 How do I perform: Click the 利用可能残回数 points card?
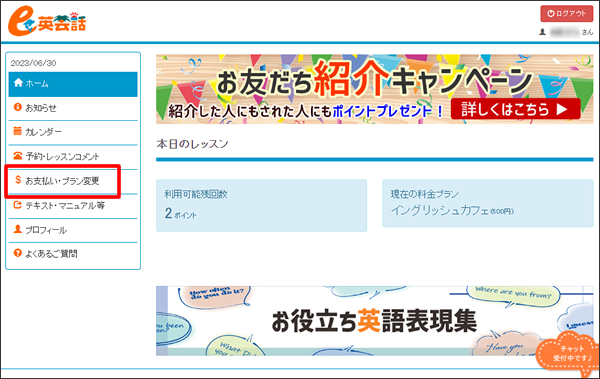261,206
